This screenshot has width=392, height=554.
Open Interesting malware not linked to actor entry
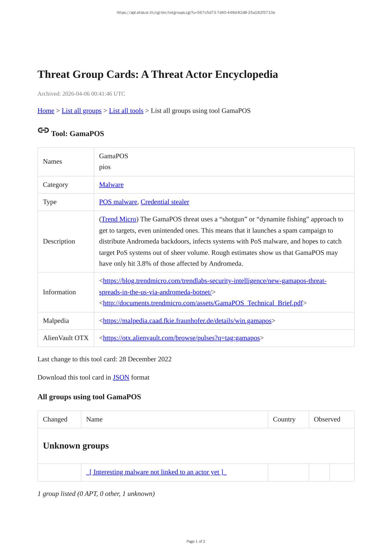point(157,472)
